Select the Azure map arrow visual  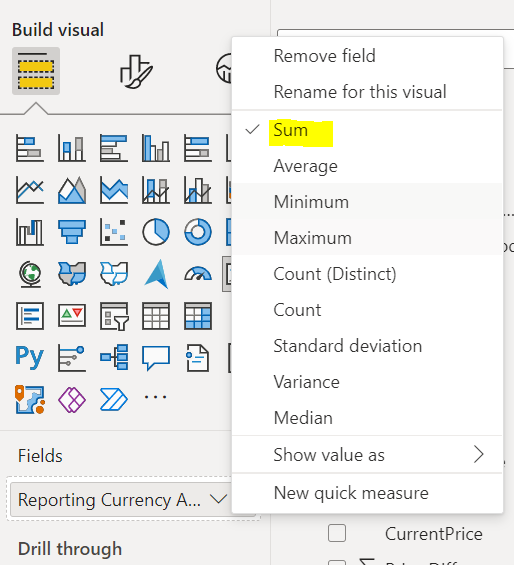156,274
